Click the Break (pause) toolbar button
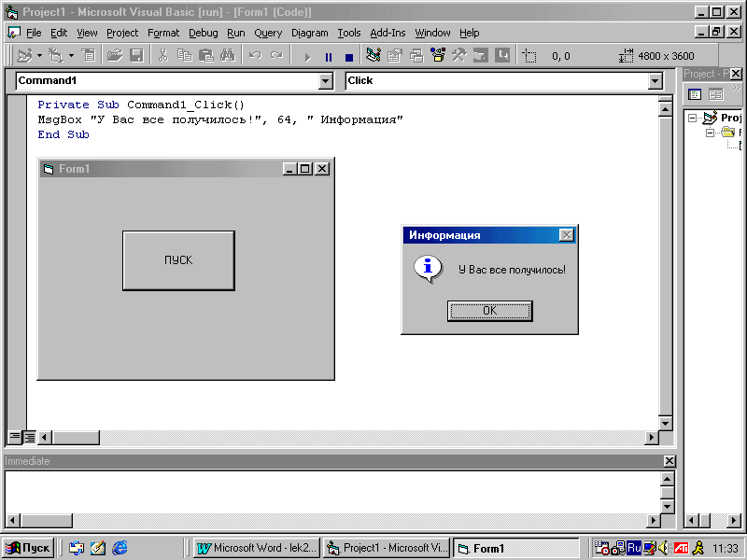The width and height of the screenshot is (747, 560). click(329, 57)
